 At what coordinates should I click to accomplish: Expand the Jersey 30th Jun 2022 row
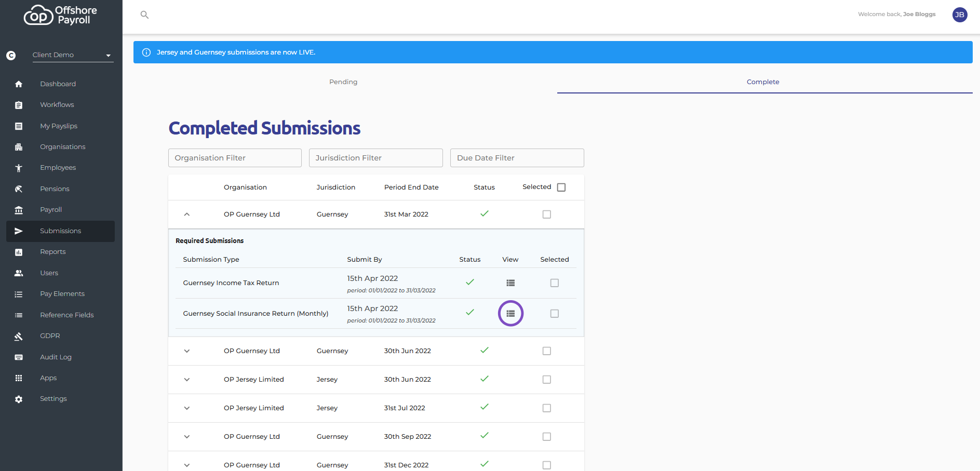[187, 380]
